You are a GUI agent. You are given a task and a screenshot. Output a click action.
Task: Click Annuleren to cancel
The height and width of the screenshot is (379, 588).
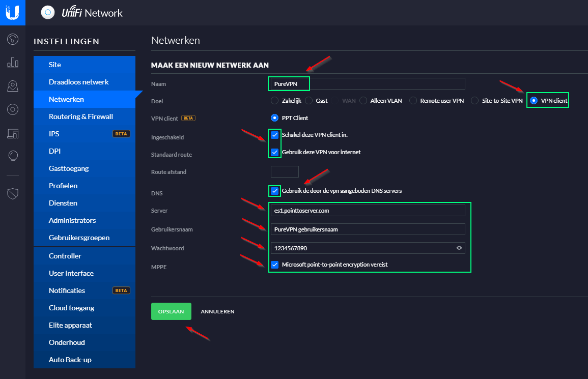217,311
